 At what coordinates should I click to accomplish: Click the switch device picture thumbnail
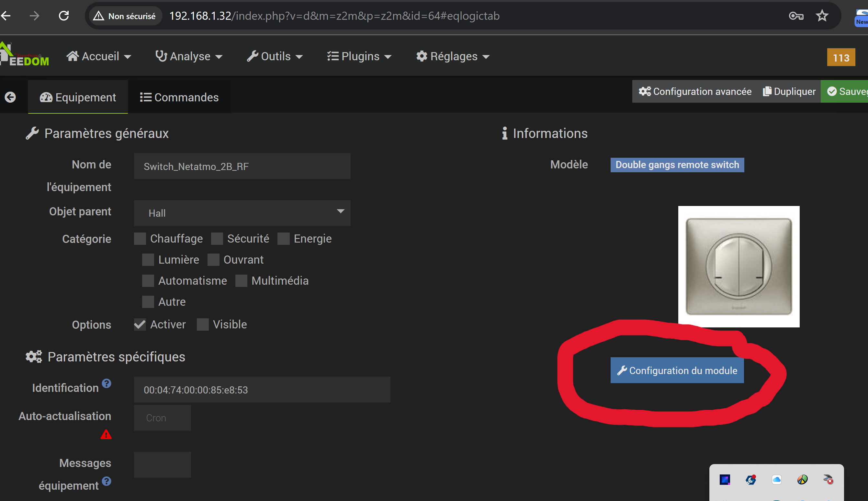pos(739,267)
